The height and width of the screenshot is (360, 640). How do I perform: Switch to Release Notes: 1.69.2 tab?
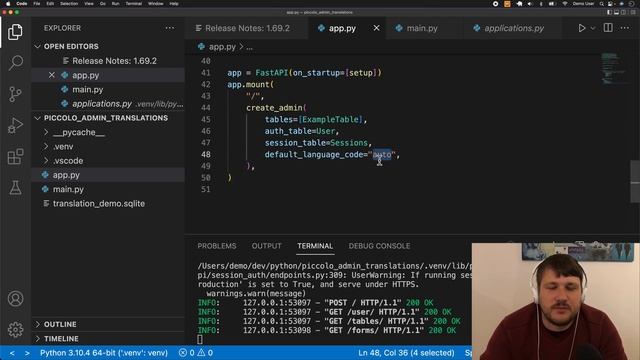click(x=247, y=28)
